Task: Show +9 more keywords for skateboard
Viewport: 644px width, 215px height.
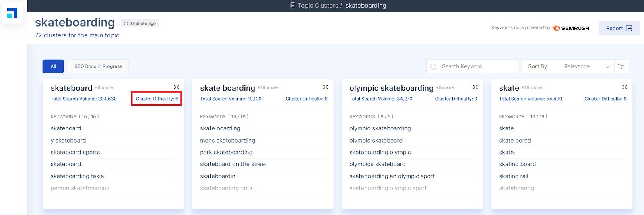Action: click(x=103, y=87)
